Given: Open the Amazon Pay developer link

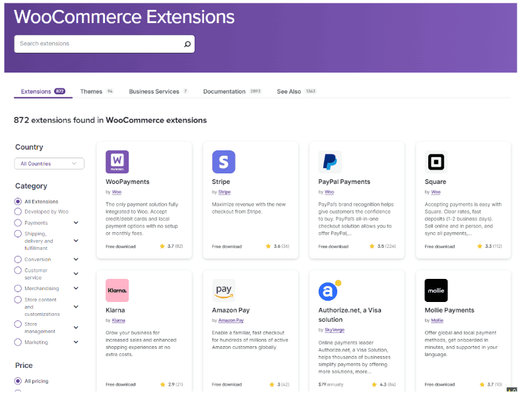Looking at the screenshot, I should [231, 320].
